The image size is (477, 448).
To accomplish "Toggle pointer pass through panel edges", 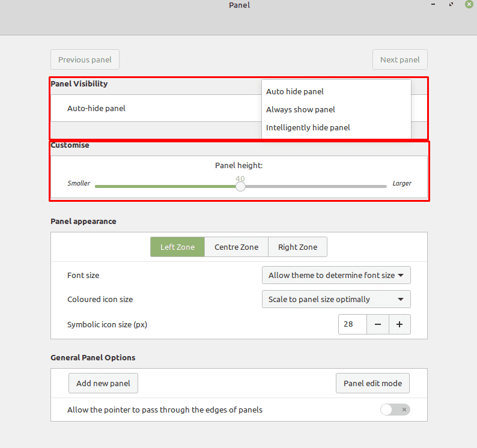I will tap(395, 410).
